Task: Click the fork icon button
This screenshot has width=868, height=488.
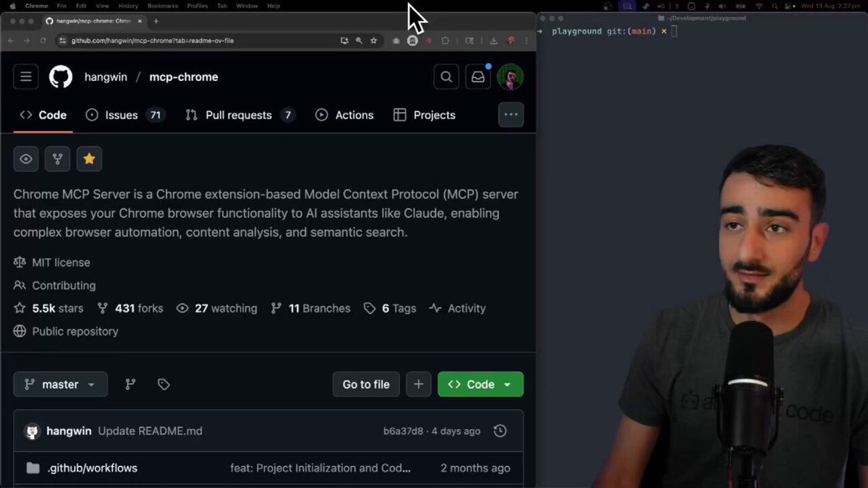Action: (x=58, y=159)
